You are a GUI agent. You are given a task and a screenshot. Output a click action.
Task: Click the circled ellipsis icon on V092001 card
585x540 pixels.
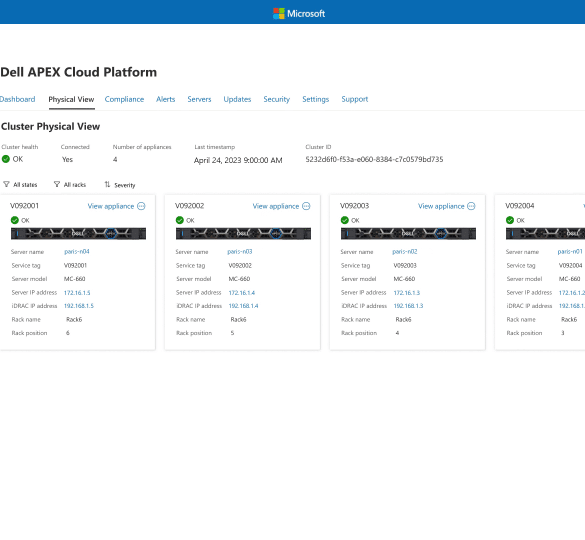tap(141, 206)
